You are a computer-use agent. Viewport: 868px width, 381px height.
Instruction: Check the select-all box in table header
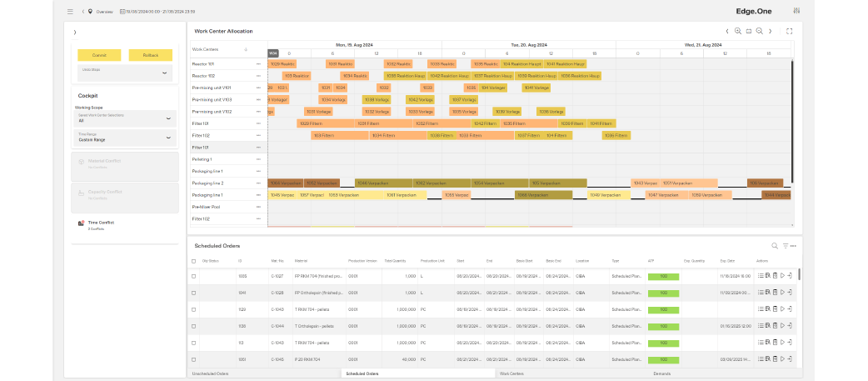point(194,261)
